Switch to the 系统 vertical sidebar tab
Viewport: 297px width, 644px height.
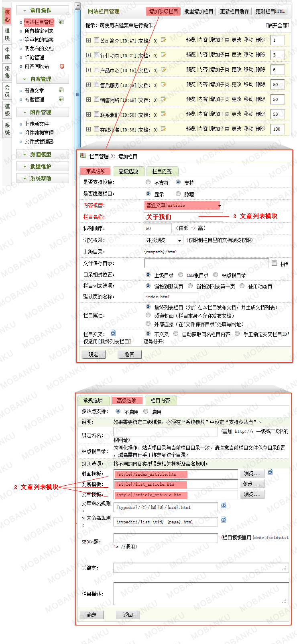pyautogui.click(x=7, y=129)
